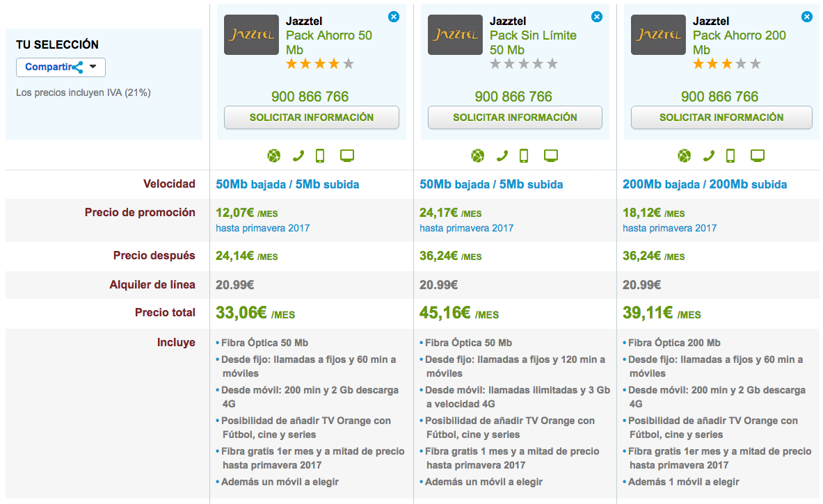This screenshot has height=504, width=823.
Task: Click 'Velocidad' row label
Action: coord(170,184)
